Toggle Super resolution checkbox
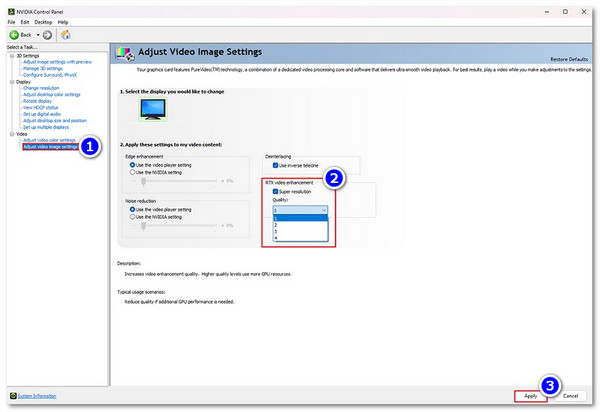 coord(275,191)
